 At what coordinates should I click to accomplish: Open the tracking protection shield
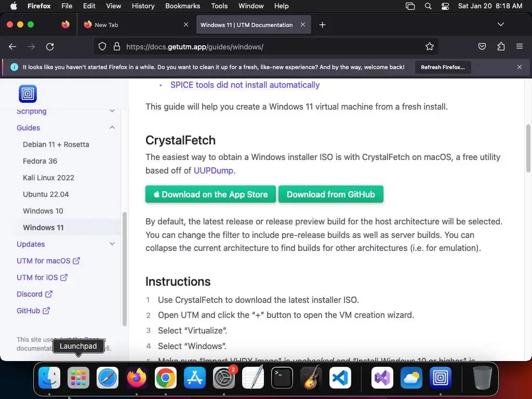[102, 46]
